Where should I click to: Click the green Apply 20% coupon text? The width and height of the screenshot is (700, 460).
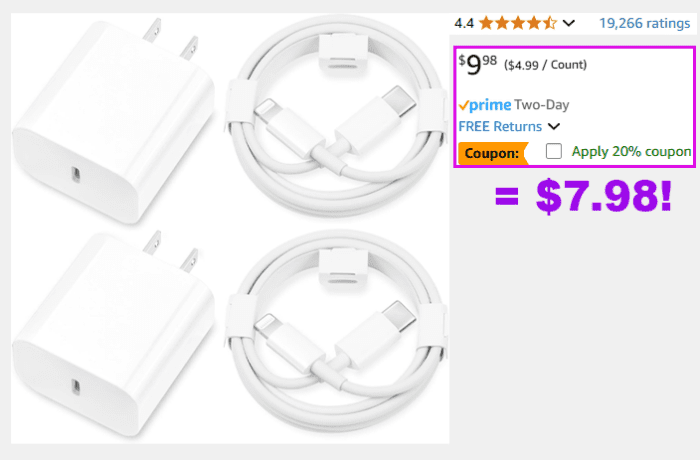point(630,152)
